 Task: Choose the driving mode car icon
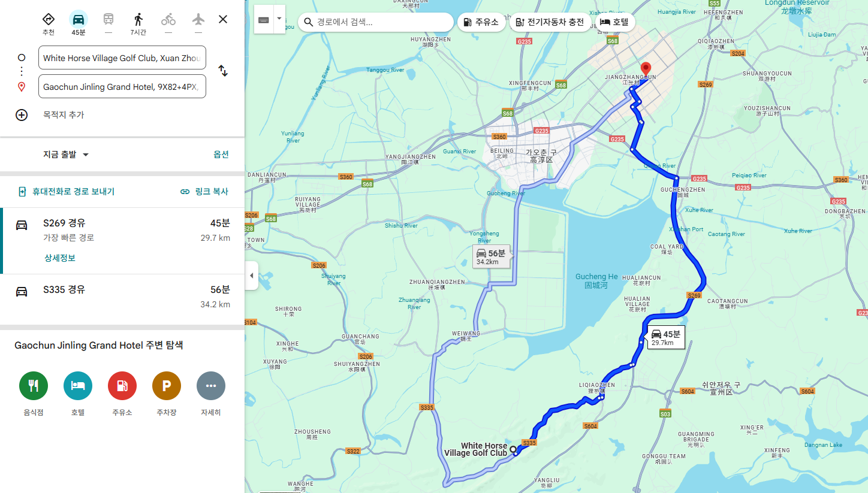point(78,19)
